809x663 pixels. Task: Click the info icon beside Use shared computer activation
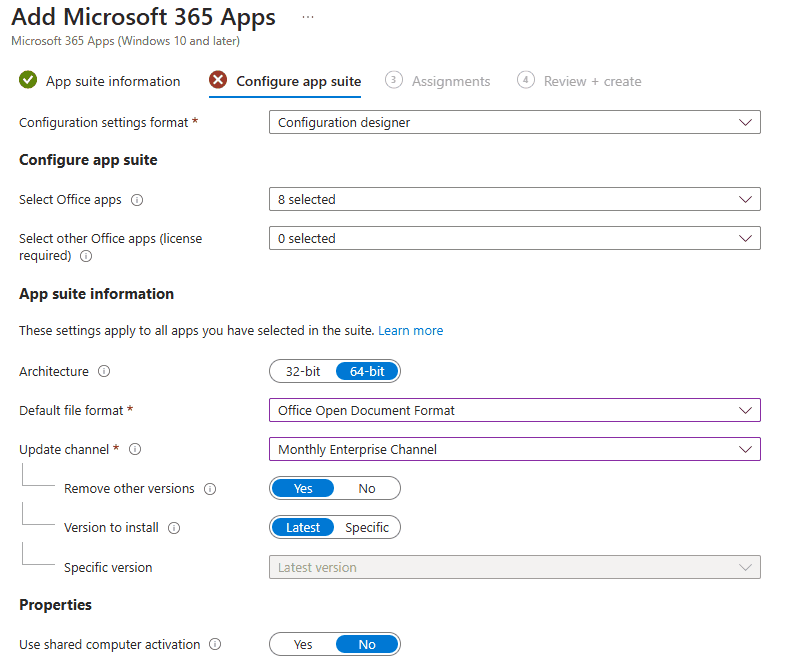coord(215,644)
